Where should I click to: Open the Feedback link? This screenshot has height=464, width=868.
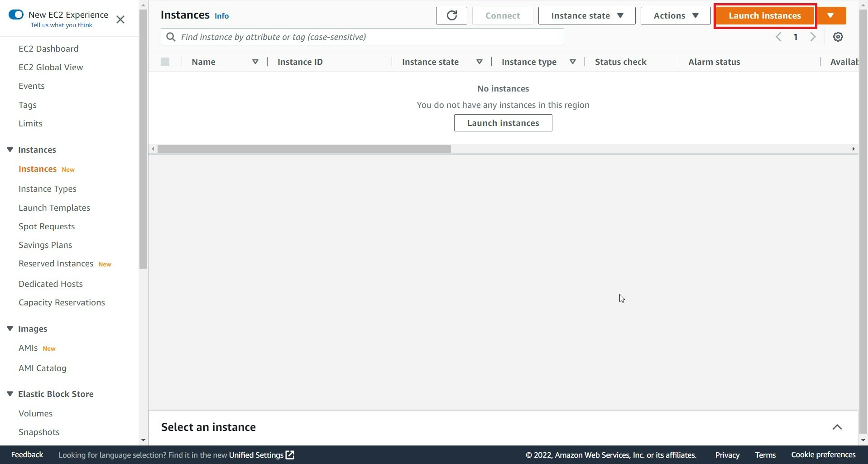coord(26,454)
